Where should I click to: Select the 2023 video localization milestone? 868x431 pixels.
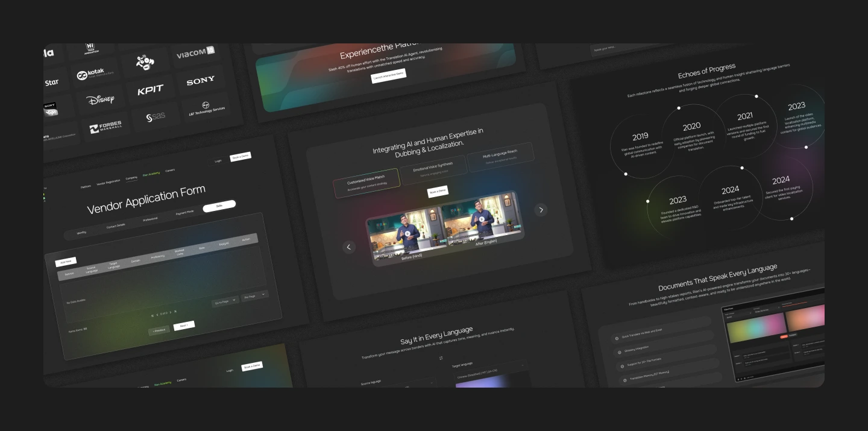pyautogui.click(x=797, y=115)
